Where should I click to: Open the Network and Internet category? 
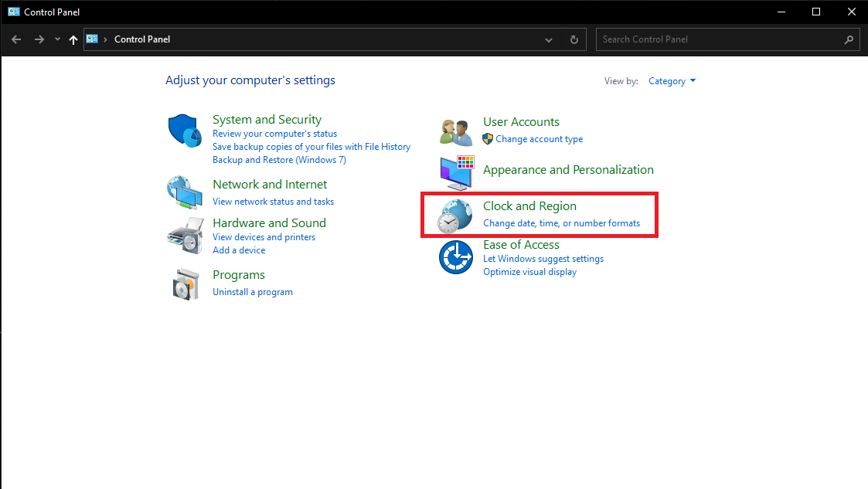(x=270, y=184)
